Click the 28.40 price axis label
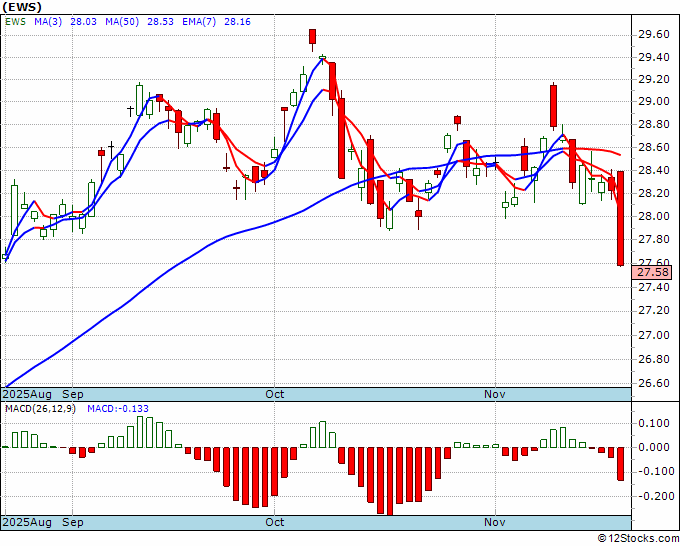 tap(654, 170)
